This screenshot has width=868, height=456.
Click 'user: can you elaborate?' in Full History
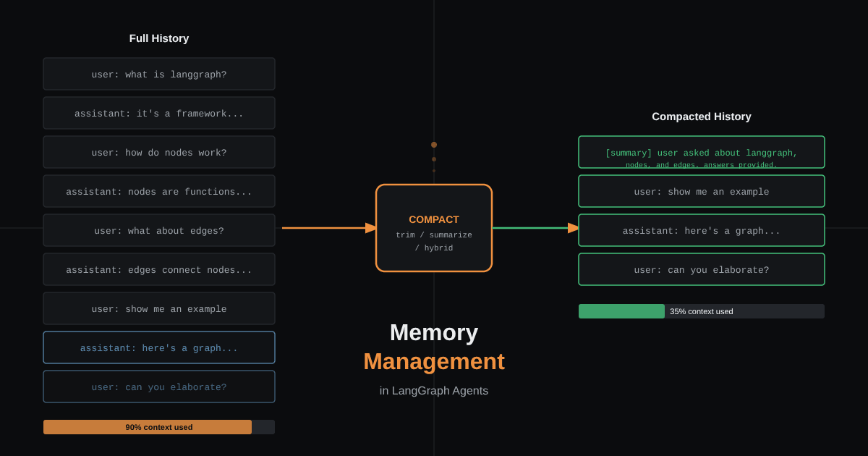click(x=159, y=387)
